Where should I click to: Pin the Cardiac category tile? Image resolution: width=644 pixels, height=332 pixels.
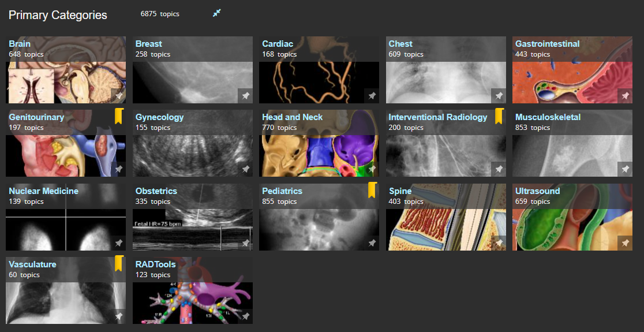click(x=372, y=96)
